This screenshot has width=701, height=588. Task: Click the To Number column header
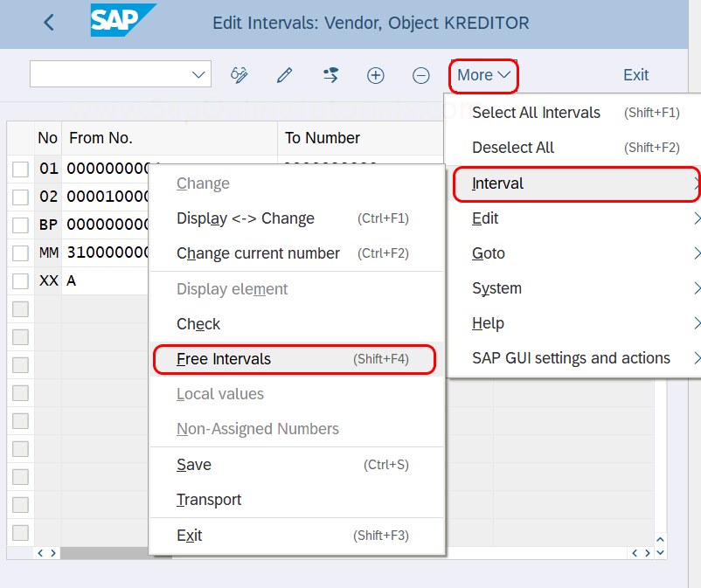click(x=360, y=138)
